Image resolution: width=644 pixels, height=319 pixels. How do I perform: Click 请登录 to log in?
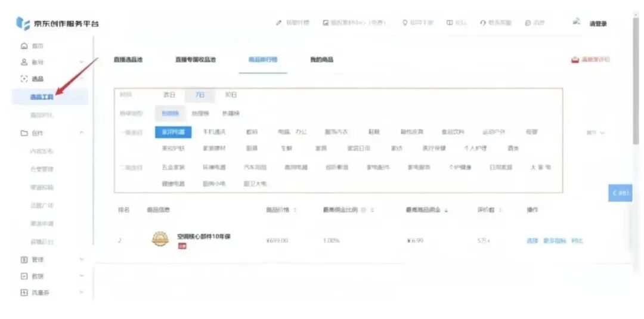(x=598, y=24)
